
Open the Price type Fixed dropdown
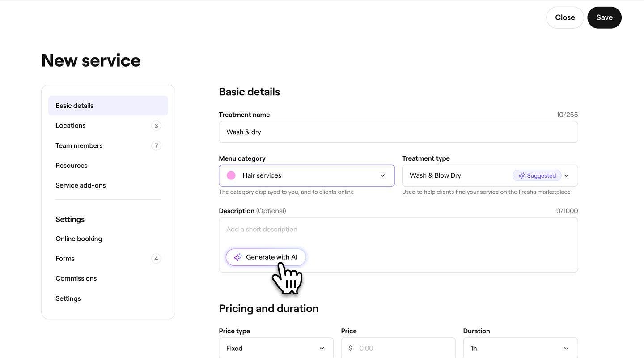[x=276, y=348]
